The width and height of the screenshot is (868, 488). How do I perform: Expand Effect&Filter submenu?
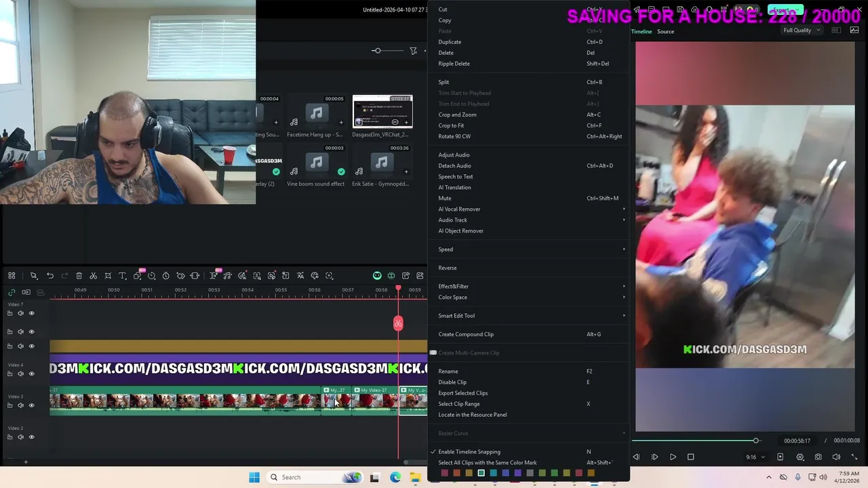529,286
